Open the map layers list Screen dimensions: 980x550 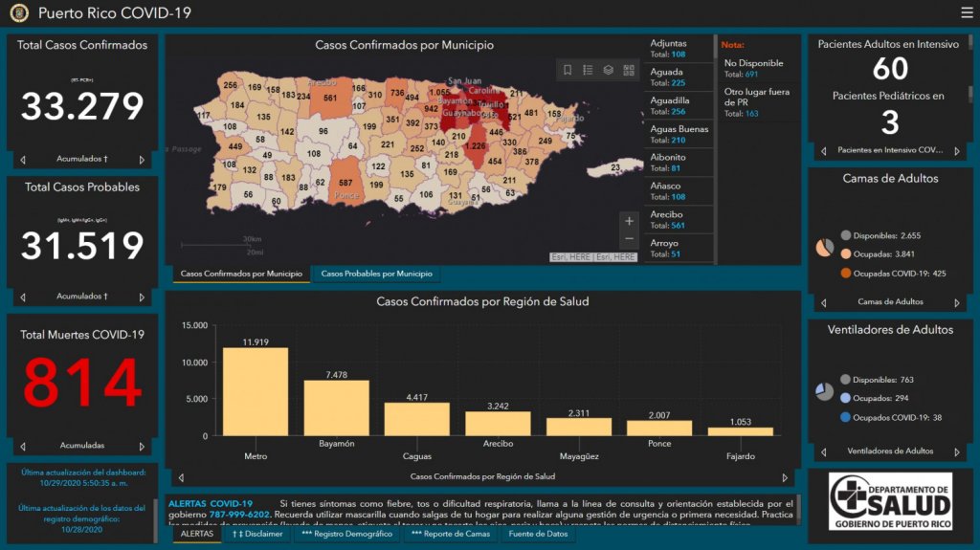coord(608,70)
